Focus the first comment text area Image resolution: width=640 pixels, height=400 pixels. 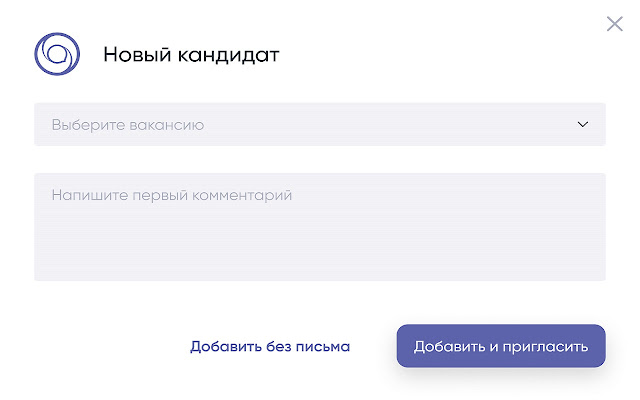coord(319,227)
